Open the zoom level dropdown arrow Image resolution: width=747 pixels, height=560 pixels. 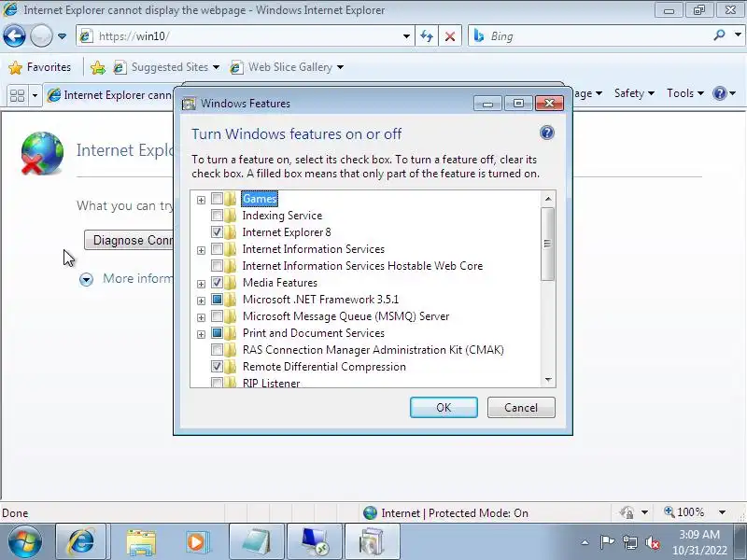point(722,512)
